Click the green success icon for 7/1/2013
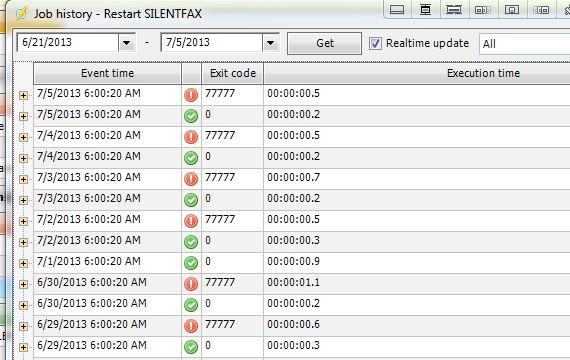 tap(191, 263)
